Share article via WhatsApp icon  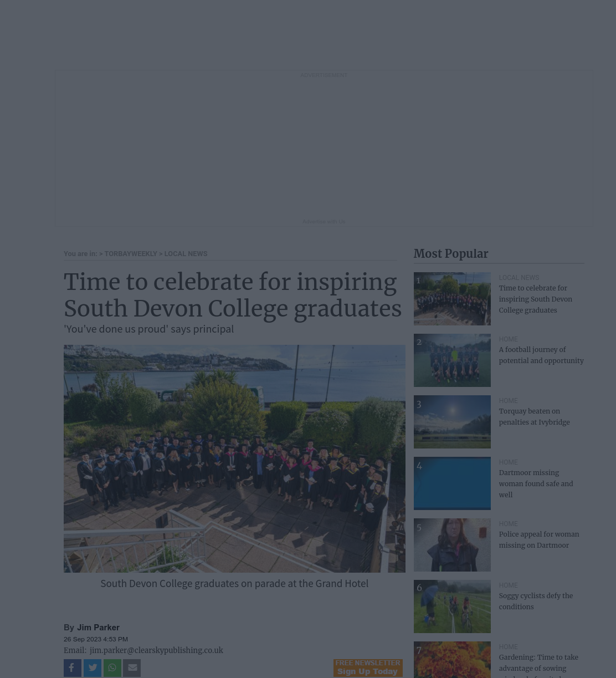[x=112, y=668]
